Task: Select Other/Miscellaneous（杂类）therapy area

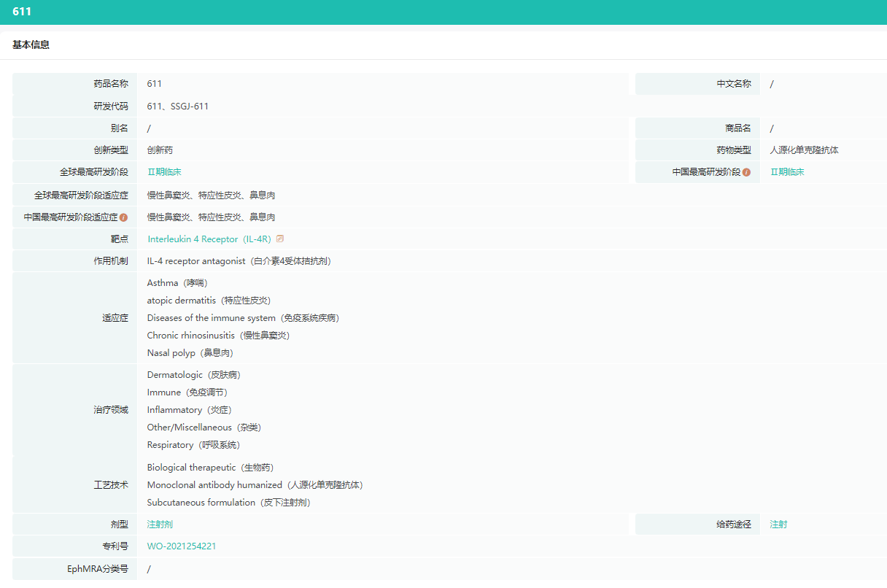Action: click(204, 428)
